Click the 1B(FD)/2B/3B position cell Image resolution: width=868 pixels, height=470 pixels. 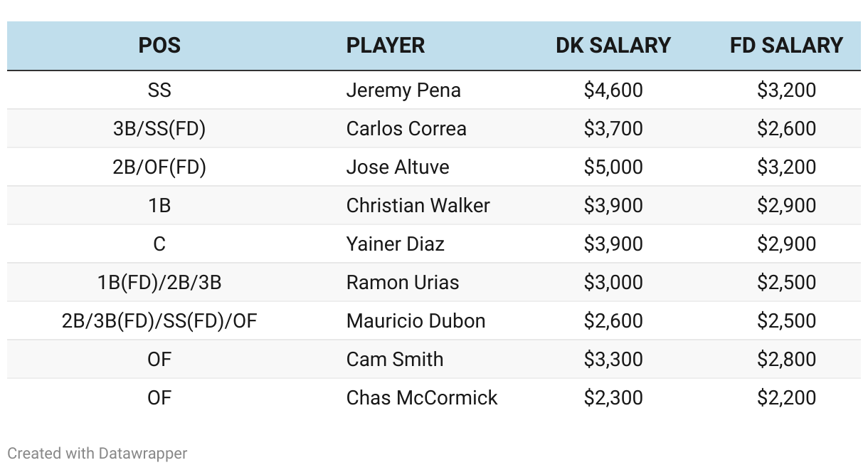(x=159, y=283)
